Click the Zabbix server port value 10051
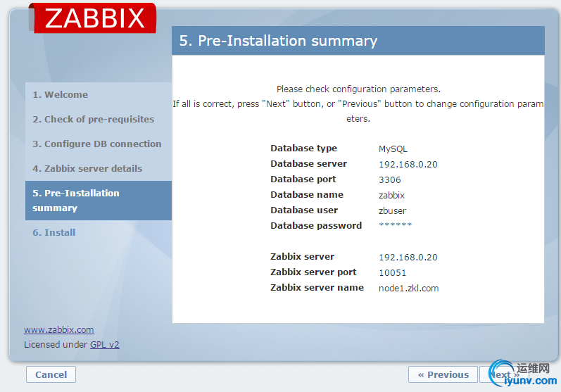 click(393, 272)
